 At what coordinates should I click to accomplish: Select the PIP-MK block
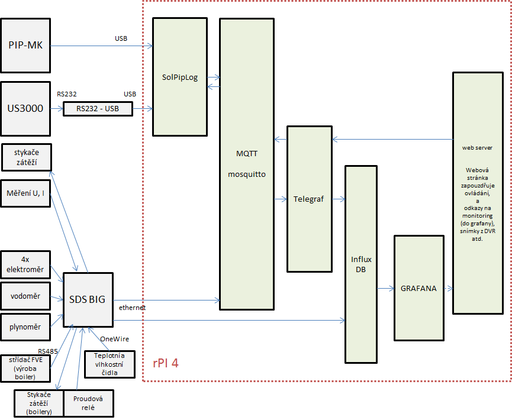[25, 46]
